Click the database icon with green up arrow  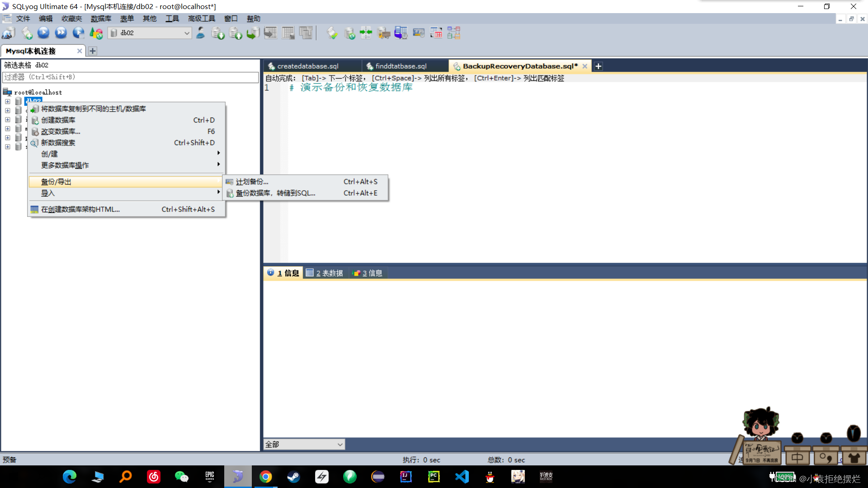pyautogui.click(x=236, y=33)
